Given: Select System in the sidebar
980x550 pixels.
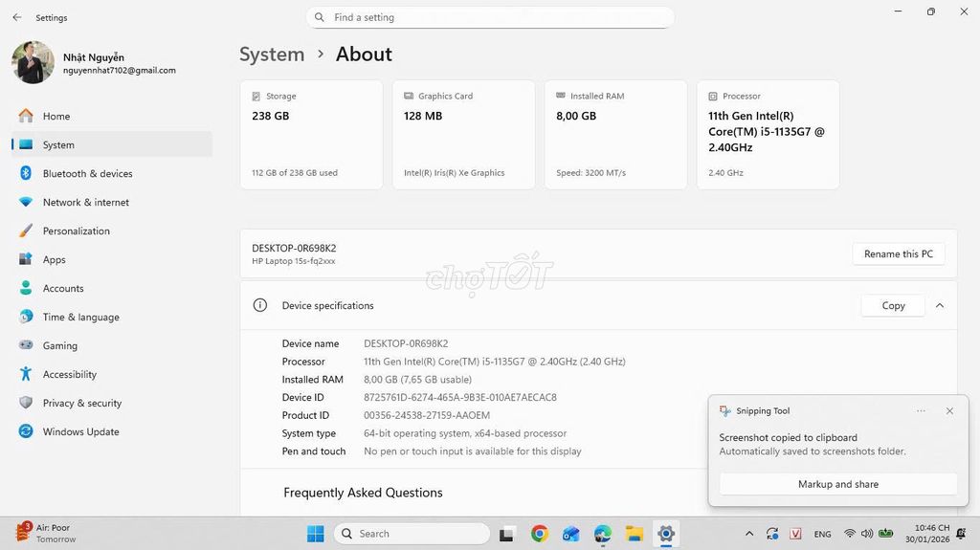Looking at the screenshot, I should pos(112,145).
